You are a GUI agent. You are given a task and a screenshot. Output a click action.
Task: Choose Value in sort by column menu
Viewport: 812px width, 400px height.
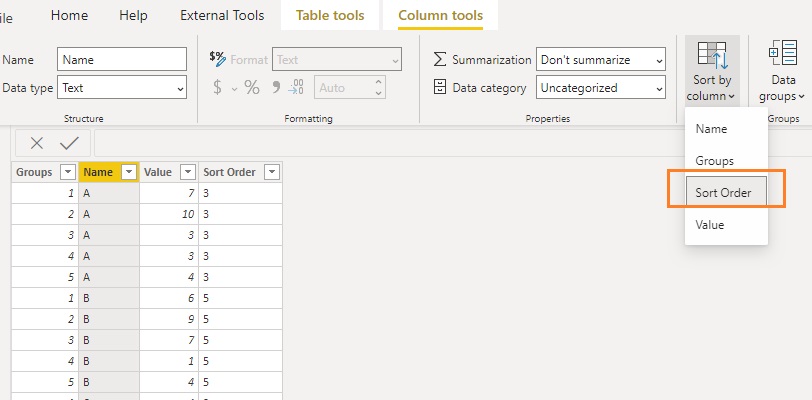click(x=726, y=225)
